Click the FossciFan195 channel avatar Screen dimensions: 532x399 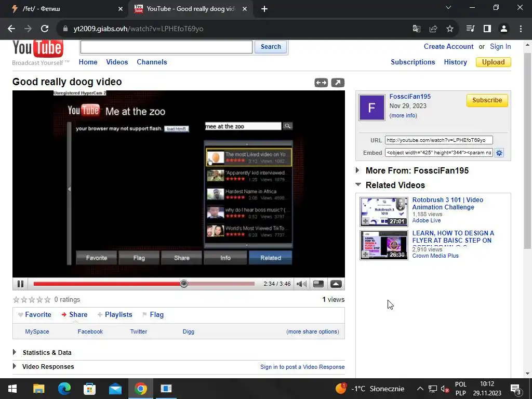(x=372, y=108)
